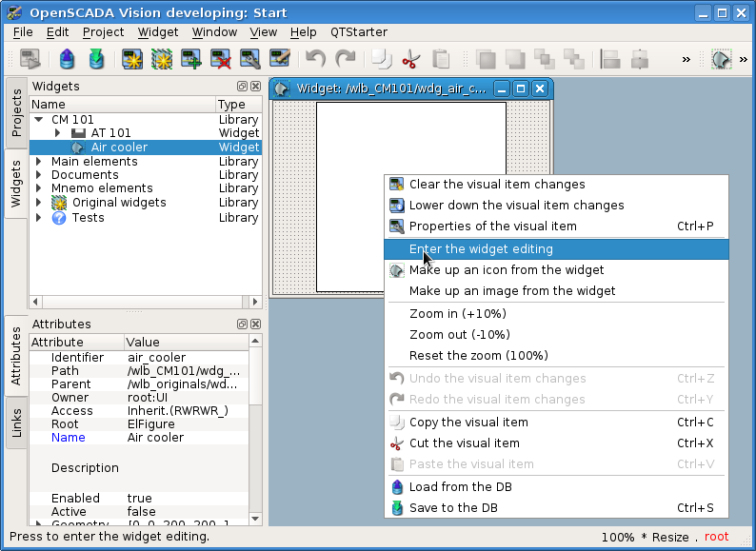Expand the Original widgets library
The width and height of the screenshot is (756, 551).
[x=39, y=203]
